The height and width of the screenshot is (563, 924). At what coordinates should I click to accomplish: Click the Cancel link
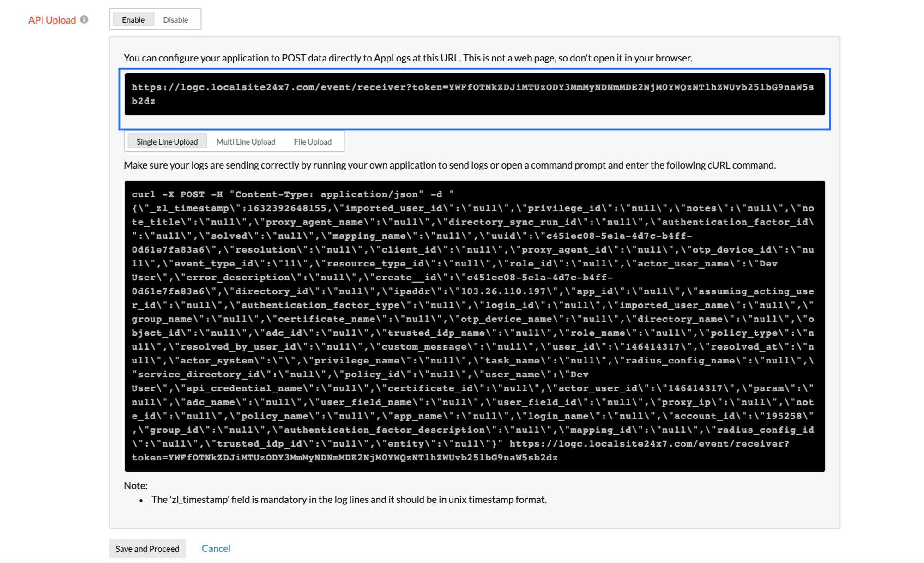[x=216, y=548]
